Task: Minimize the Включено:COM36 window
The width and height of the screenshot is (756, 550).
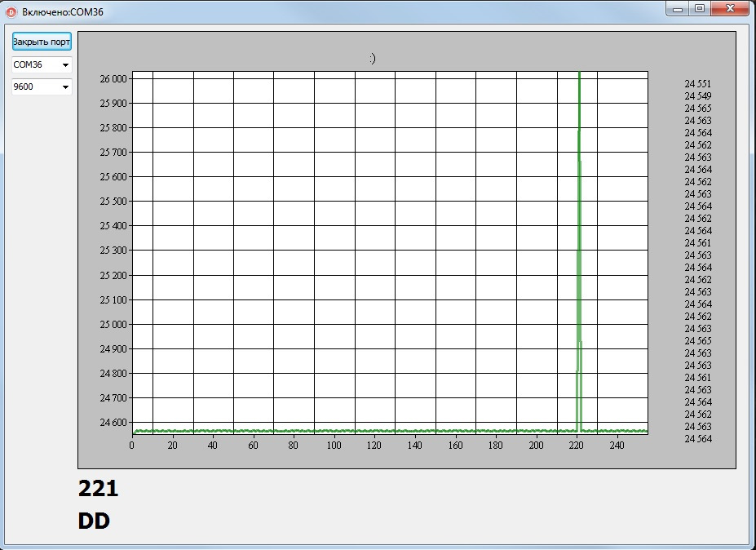Action: (678, 9)
